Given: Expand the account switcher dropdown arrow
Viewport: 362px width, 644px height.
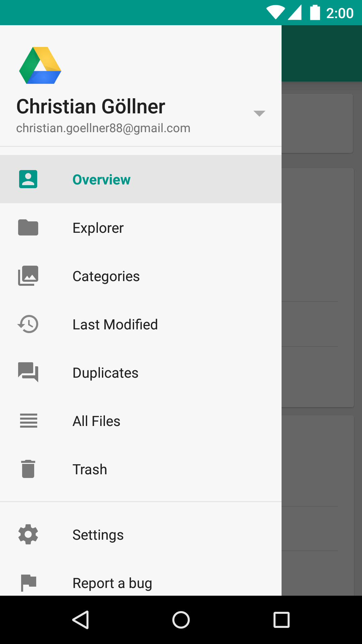Looking at the screenshot, I should (259, 113).
